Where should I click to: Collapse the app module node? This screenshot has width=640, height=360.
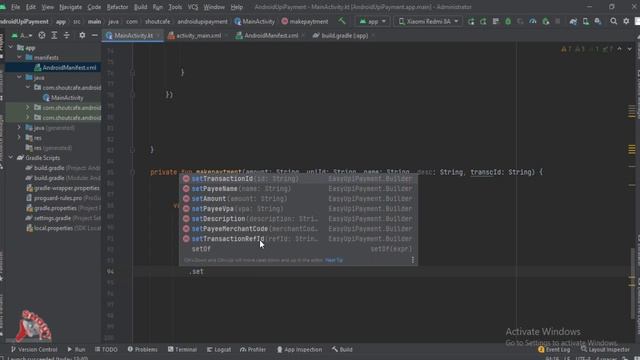(x=11, y=48)
